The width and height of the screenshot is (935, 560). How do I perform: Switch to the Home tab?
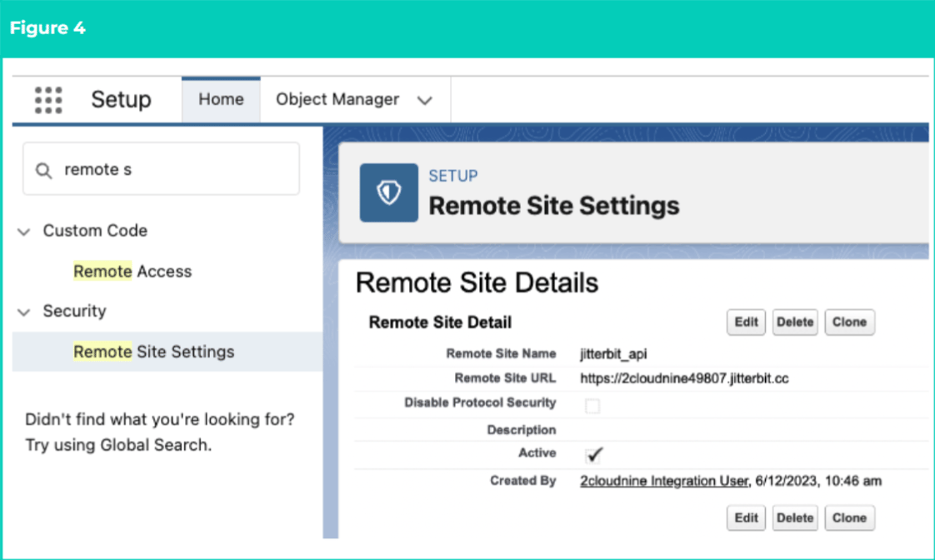(x=221, y=99)
